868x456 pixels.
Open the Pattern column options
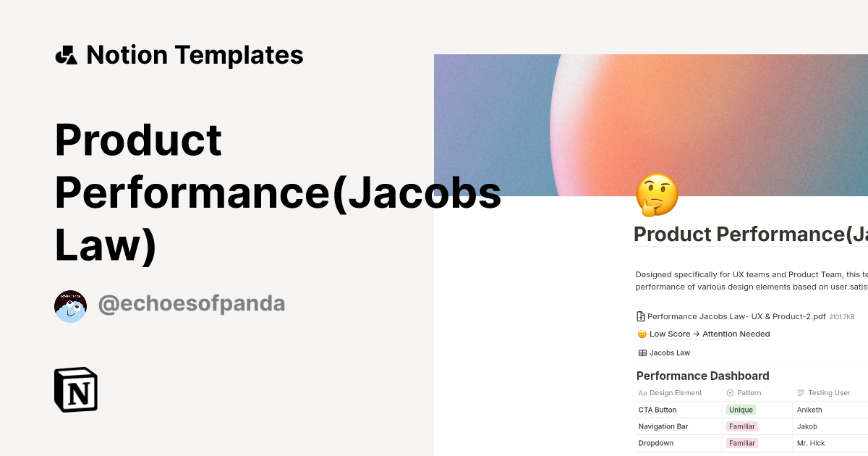(749, 392)
